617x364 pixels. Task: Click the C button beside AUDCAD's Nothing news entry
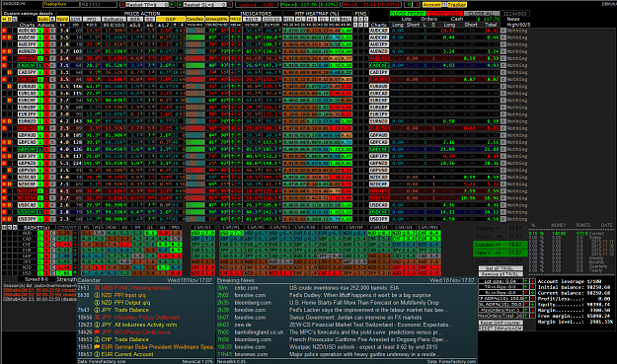[x=503, y=31]
